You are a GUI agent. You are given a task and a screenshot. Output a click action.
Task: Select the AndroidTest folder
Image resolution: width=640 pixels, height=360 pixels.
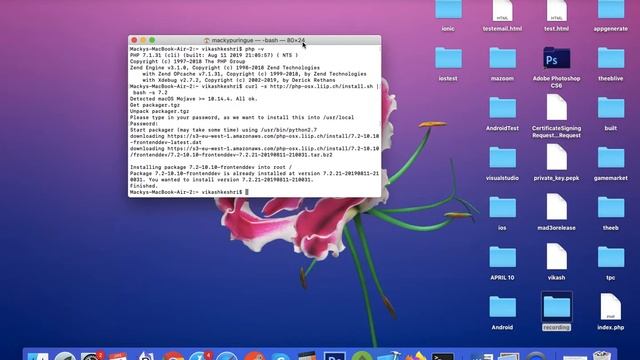tap(502, 107)
